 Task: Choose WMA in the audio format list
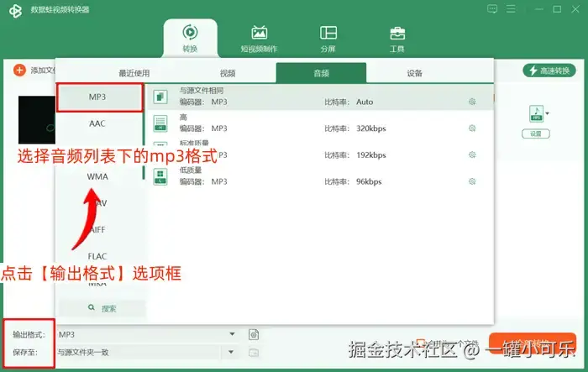[x=97, y=176]
